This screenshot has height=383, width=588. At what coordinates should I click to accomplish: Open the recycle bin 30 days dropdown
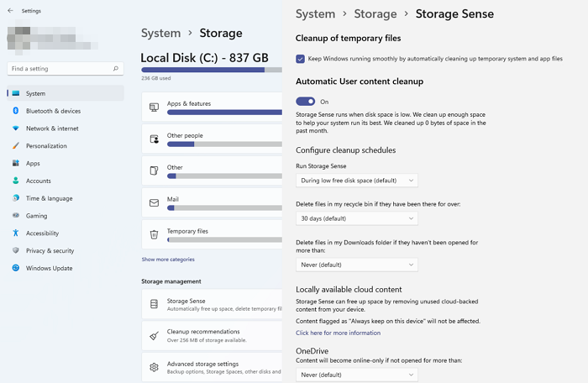point(357,218)
